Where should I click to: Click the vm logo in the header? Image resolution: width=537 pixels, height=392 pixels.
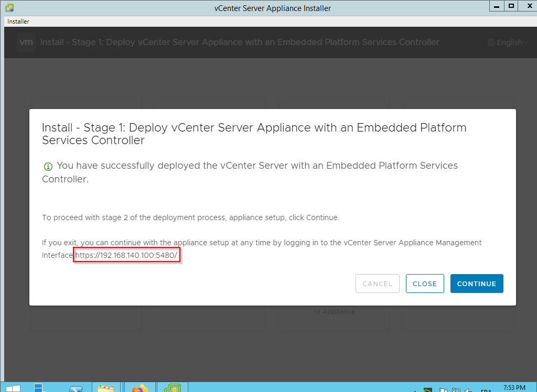(26, 42)
